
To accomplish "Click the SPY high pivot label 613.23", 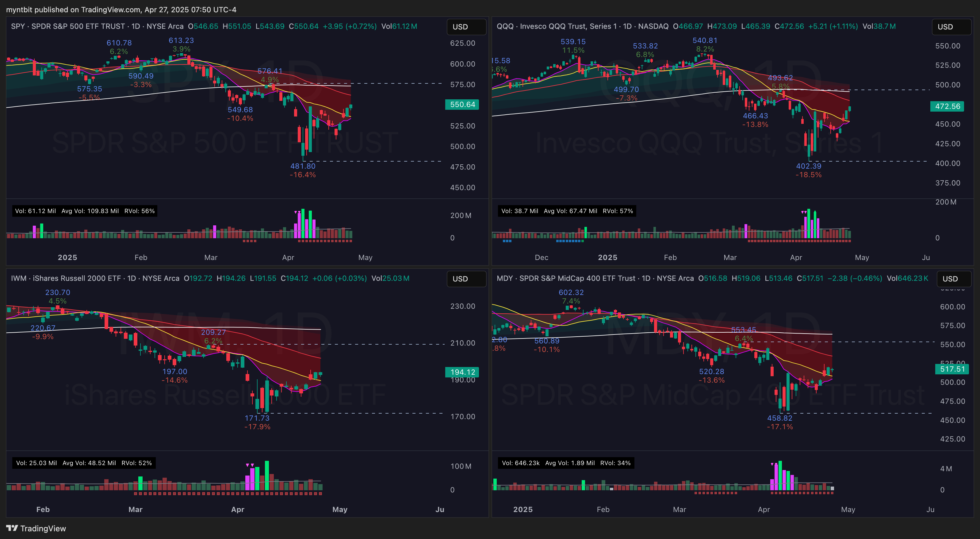I will [x=181, y=40].
